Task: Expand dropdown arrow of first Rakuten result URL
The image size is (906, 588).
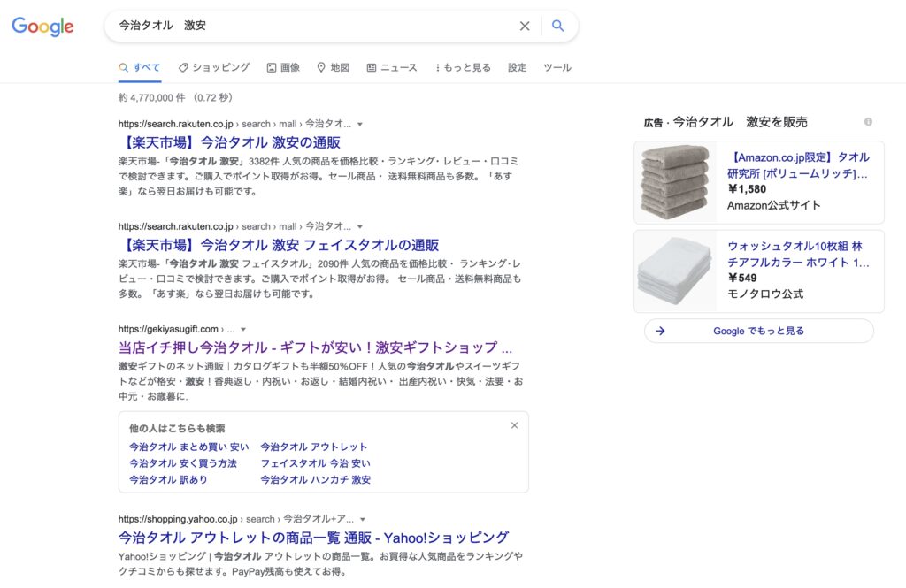Action: tap(360, 124)
